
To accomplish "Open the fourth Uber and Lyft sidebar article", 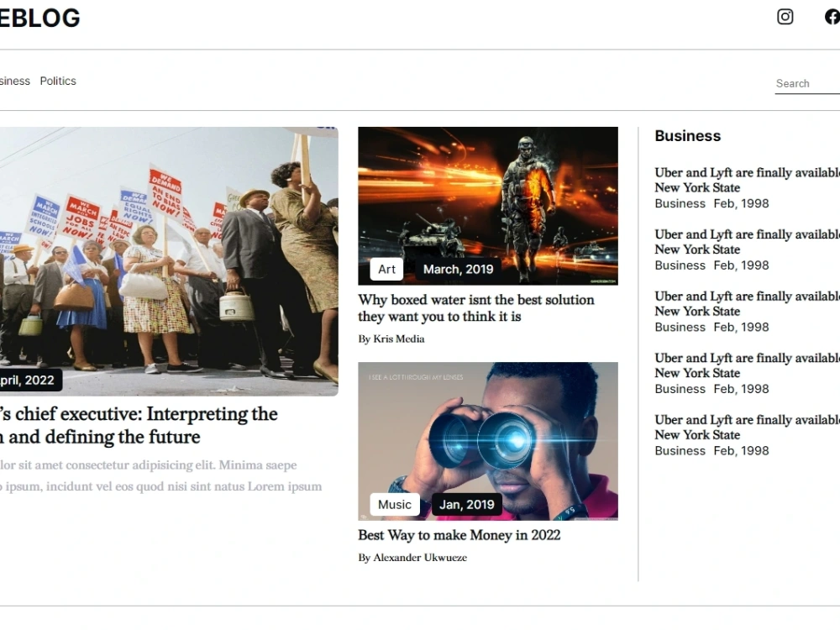I will point(748,365).
